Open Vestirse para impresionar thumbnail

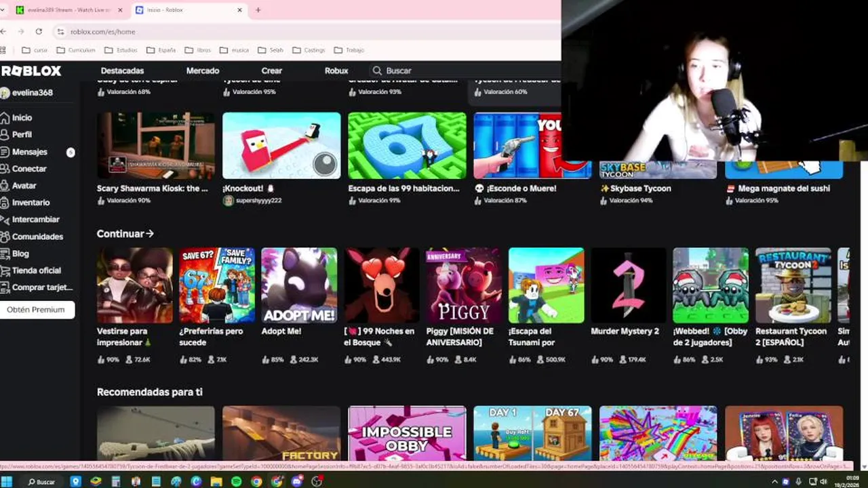click(x=134, y=285)
